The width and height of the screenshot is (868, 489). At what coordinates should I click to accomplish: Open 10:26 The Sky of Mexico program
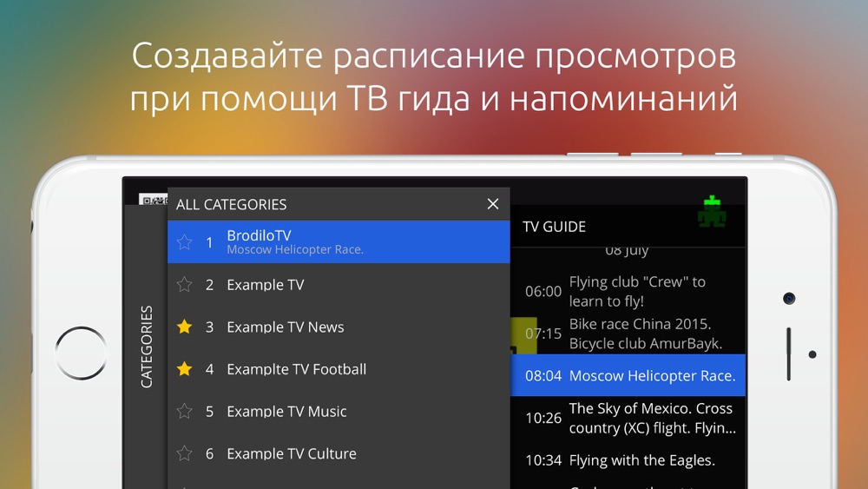(x=628, y=418)
